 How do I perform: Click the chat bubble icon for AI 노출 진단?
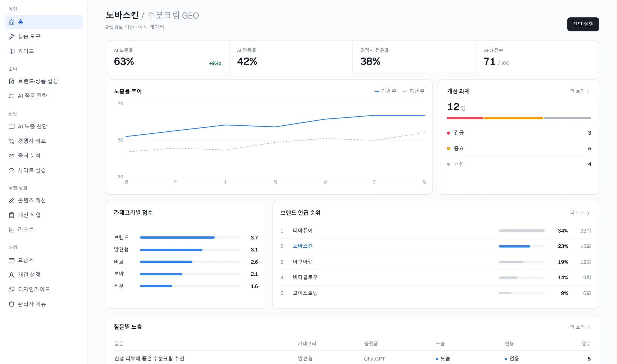coord(12,127)
